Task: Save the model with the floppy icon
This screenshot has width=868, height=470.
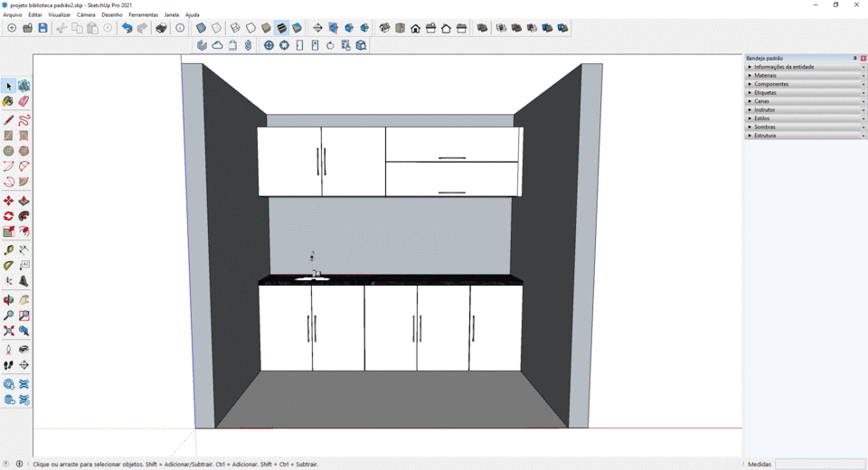Action: point(42,28)
